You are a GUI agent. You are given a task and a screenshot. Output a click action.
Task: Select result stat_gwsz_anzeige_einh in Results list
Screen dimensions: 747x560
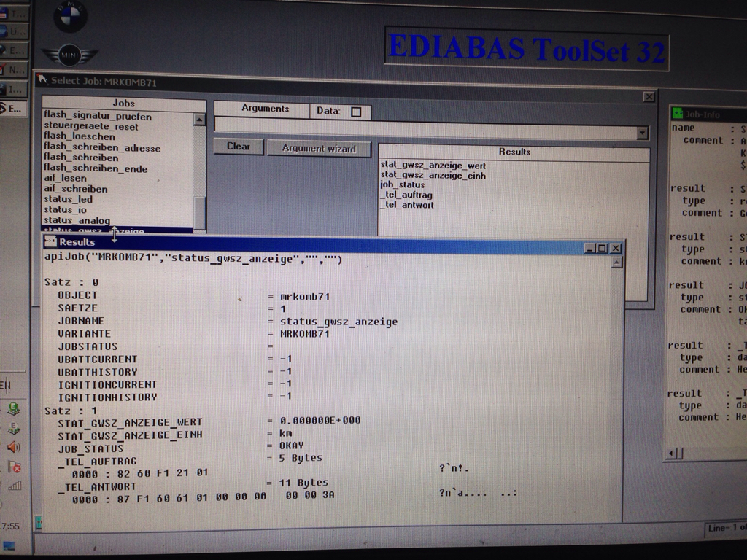coord(433,175)
